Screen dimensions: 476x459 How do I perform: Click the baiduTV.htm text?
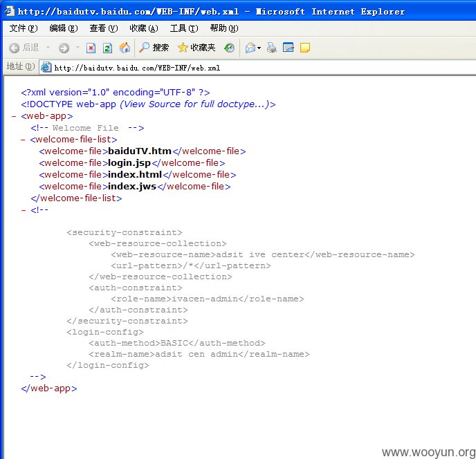[140, 151]
